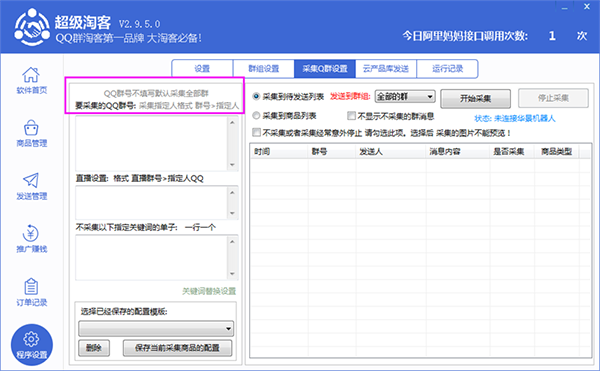Open the saved 配置模板 dropdown
The image size is (600, 371).
tap(156, 328)
